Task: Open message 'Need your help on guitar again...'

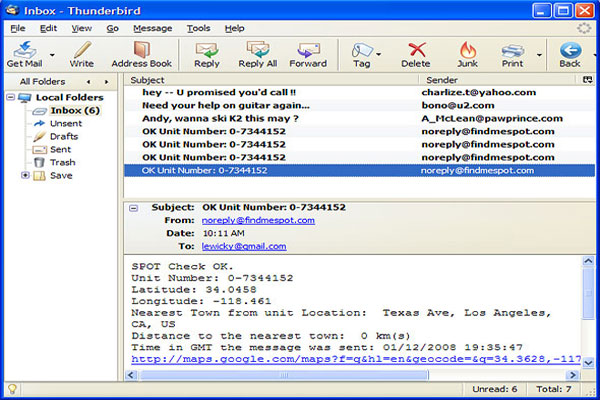Action: pyautogui.click(x=226, y=105)
